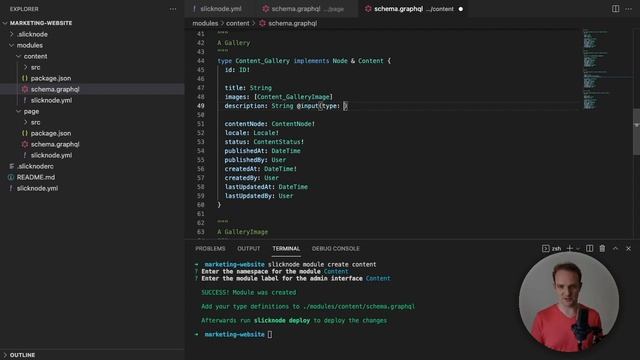Click unsaved dot on schema.graphql tab
This screenshot has width=640, height=360.
click(461, 9)
